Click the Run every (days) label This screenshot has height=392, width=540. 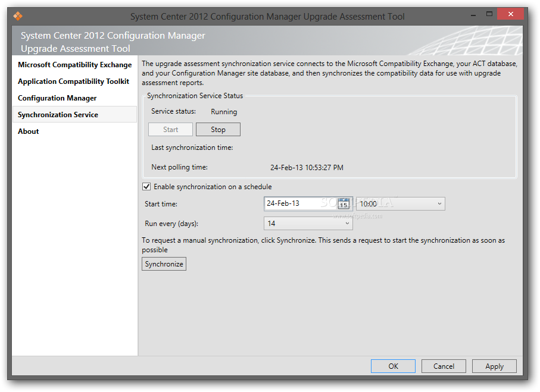171,224
